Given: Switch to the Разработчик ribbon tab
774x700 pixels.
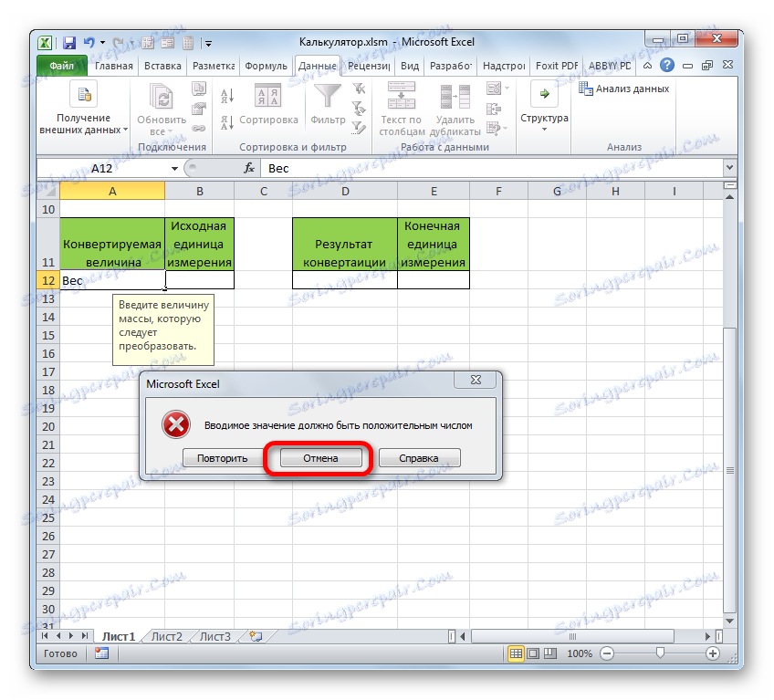Looking at the screenshot, I should pyautogui.click(x=451, y=66).
